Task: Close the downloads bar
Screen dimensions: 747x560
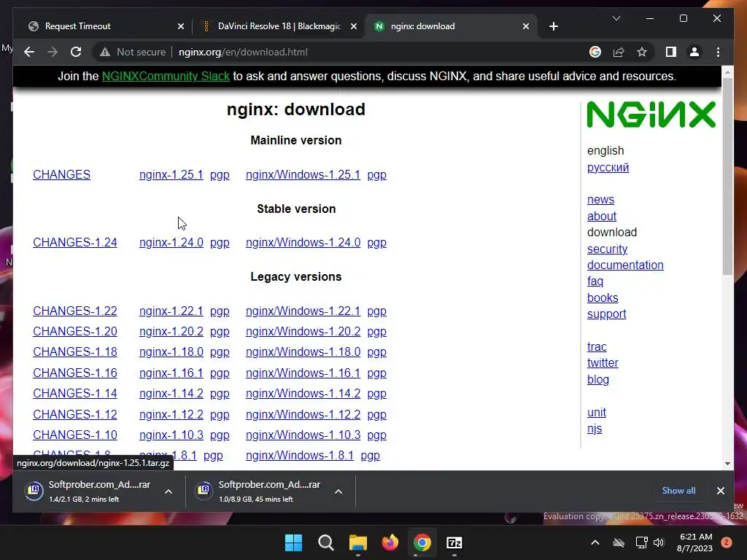Action: pos(720,491)
